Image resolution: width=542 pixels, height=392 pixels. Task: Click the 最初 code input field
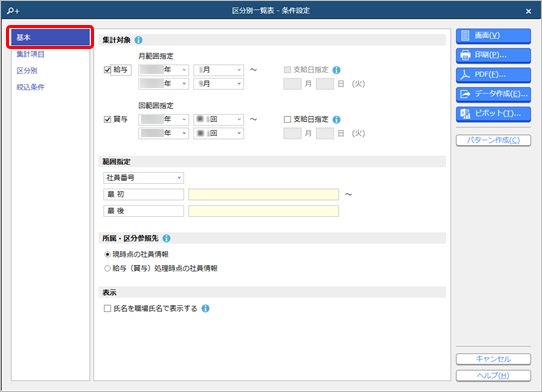(143, 194)
